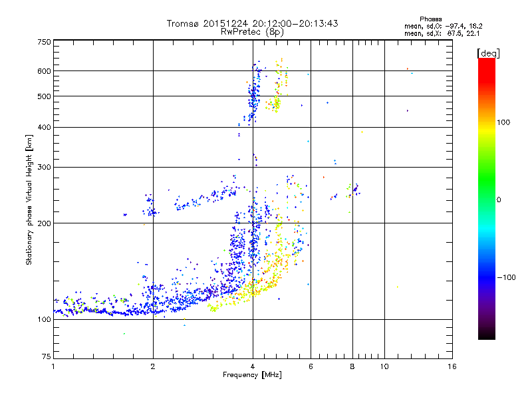The width and height of the screenshot is (532, 399).
Task: Select the 'mean, sd,O: -97.4, 18.2' line
Action: point(443,27)
